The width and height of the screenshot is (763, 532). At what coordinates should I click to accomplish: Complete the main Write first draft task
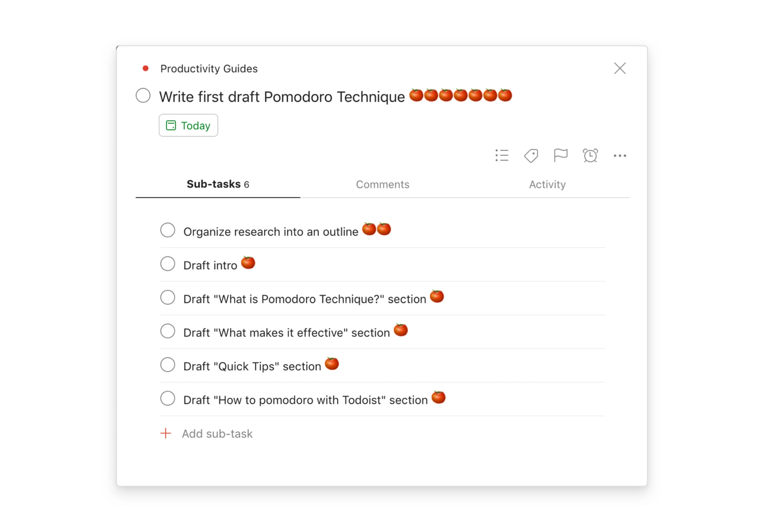(143, 95)
